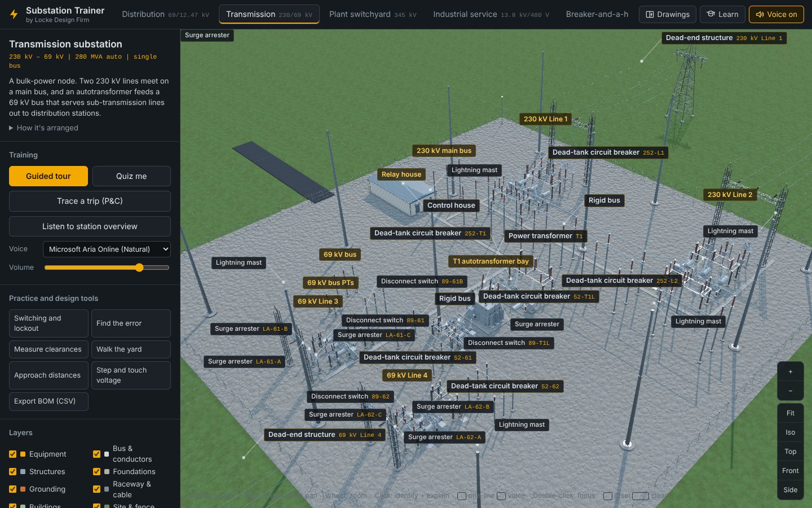Open the Switching and lockout tool
Viewport: 812px width, 508px height.
click(48, 323)
